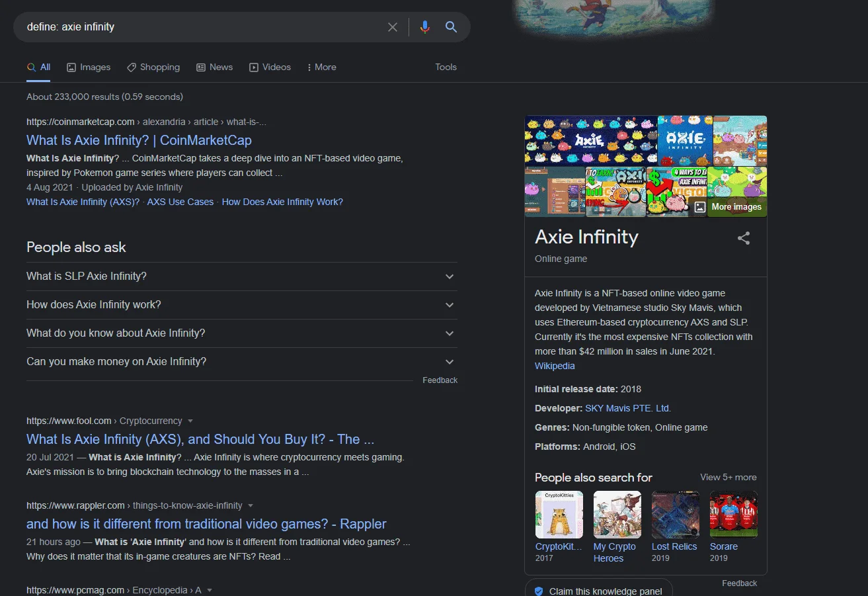The width and height of the screenshot is (868, 596).
Task: Click the 'Axie Infinity' knowledge panel title
Action: click(587, 237)
